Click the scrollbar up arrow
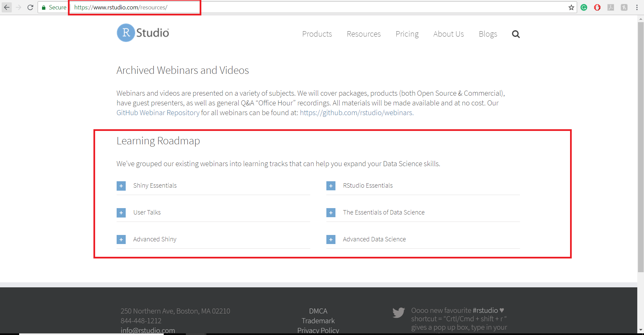 click(x=641, y=19)
